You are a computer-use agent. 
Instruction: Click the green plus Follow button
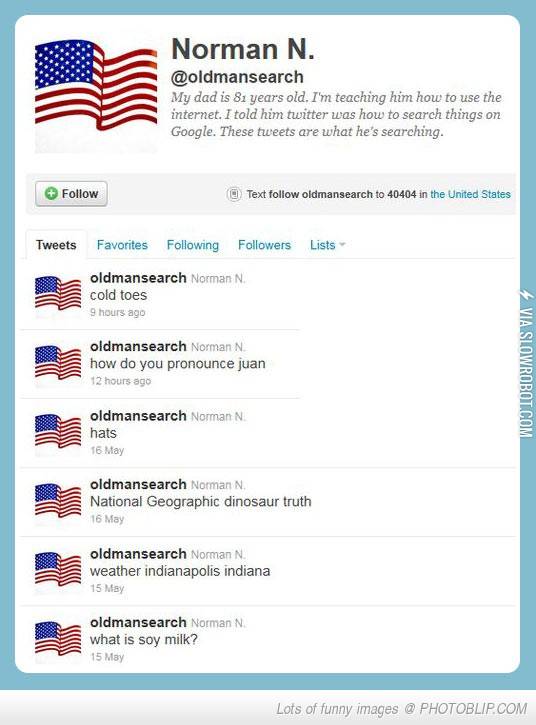(71, 194)
